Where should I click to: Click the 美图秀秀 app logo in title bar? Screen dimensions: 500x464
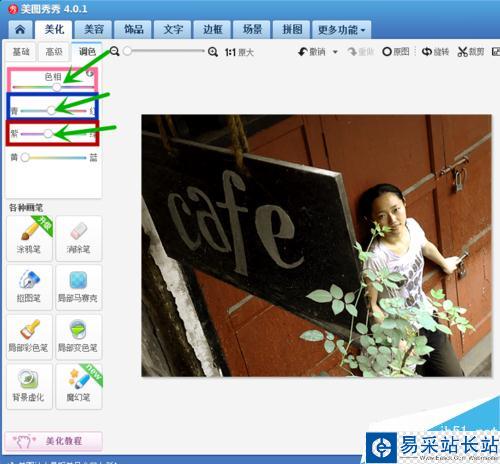click(x=13, y=9)
